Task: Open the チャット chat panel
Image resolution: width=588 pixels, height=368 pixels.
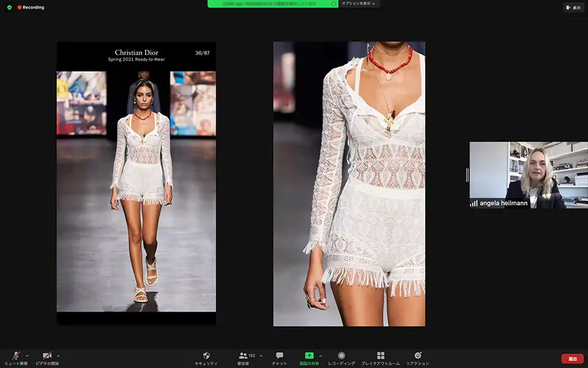Action: (279, 358)
